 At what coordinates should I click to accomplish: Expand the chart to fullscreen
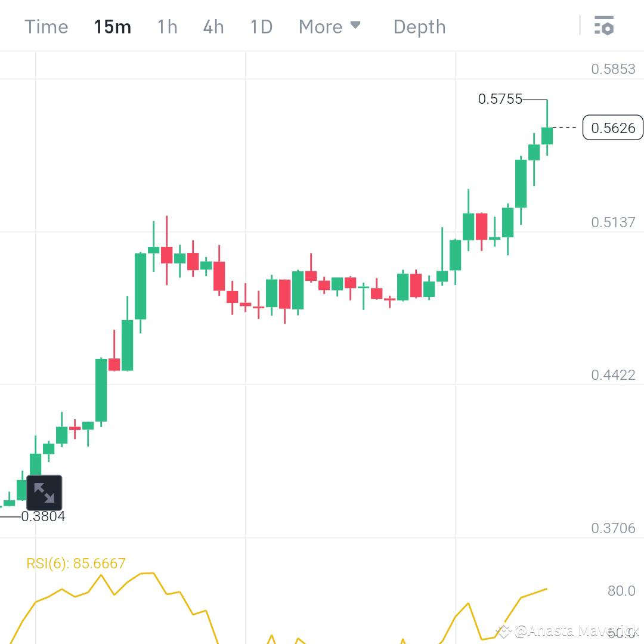click(x=44, y=493)
